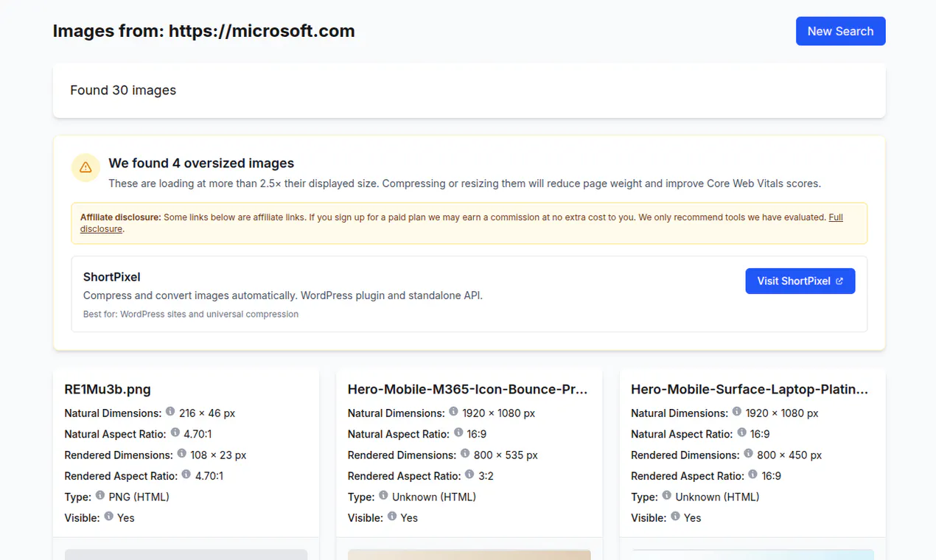The image size is (936, 560).
Task: Info icon for Hero-Mobile-Surface-Laptop Natural Dimensions
Action: click(x=737, y=412)
